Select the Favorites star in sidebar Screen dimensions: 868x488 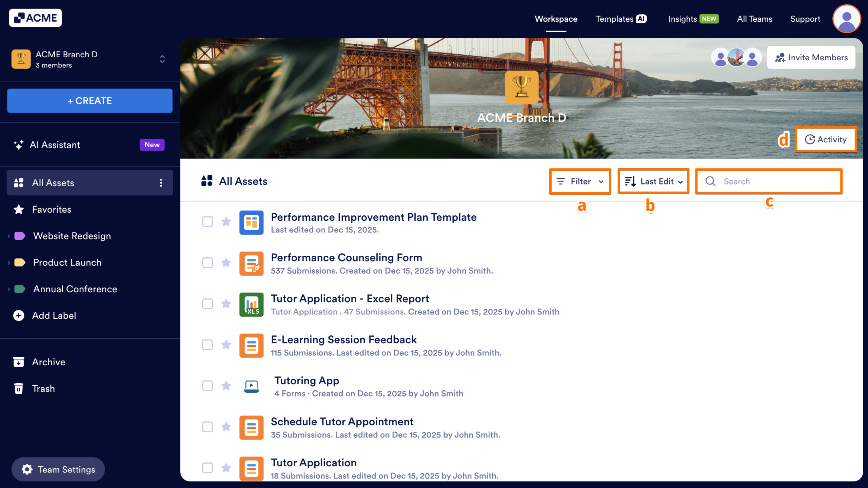(x=19, y=209)
